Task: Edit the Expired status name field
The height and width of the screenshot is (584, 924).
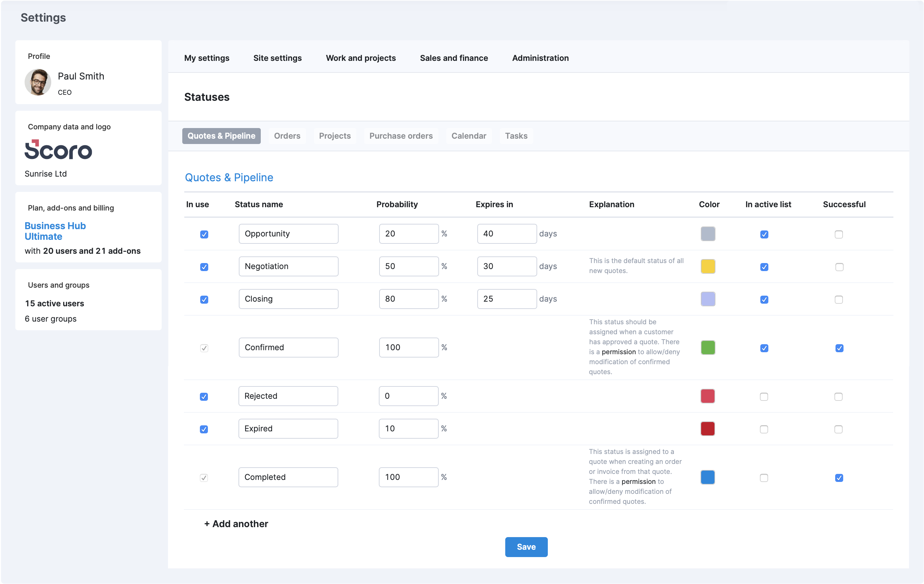Action: coord(288,429)
